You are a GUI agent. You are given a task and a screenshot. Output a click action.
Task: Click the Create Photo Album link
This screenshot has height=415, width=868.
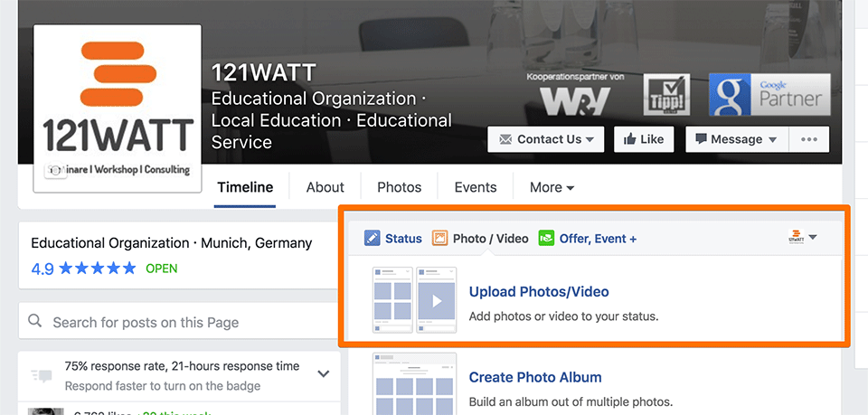[x=534, y=377]
